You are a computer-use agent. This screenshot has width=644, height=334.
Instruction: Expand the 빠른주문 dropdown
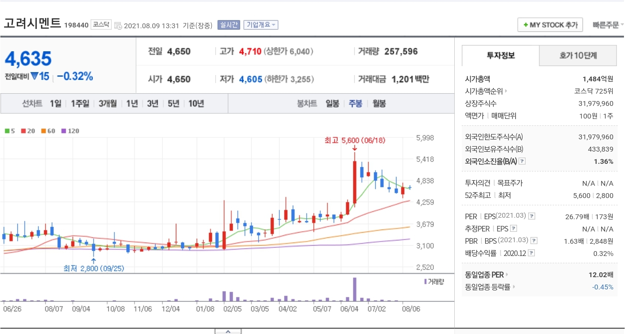click(608, 25)
